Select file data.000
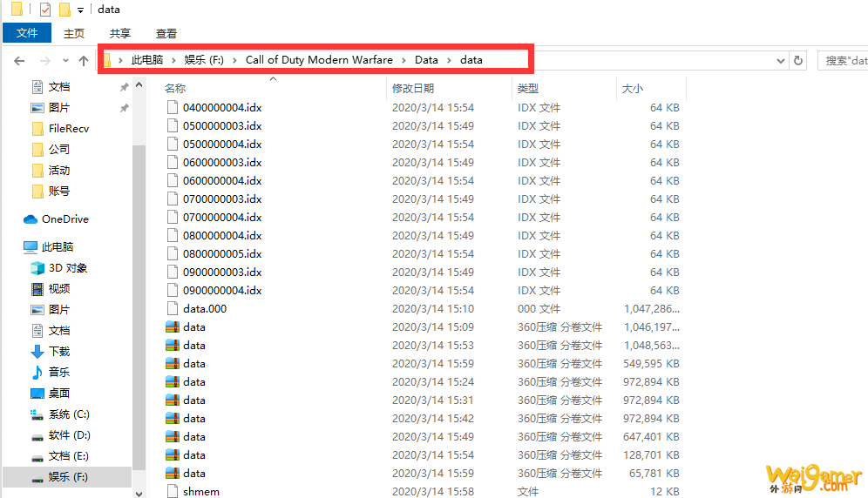Image resolution: width=868 pixels, height=498 pixels. point(205,308)
